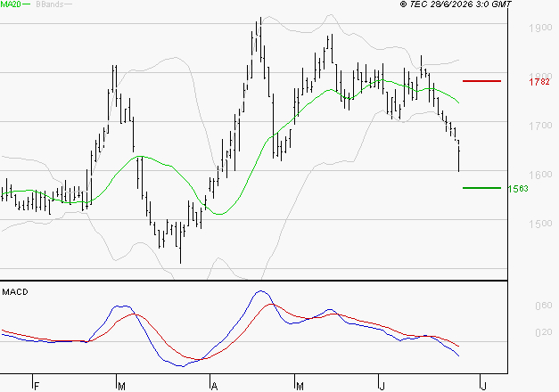Viewport: 559px width, 392px height.
Task: Click the first J month marker (June)
Action: point(382,387)
